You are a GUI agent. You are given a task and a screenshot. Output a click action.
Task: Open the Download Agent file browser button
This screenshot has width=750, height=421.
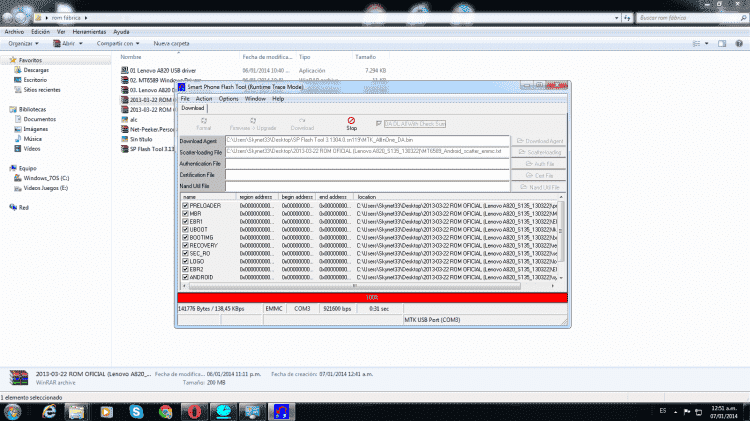(x=539, y=141)
